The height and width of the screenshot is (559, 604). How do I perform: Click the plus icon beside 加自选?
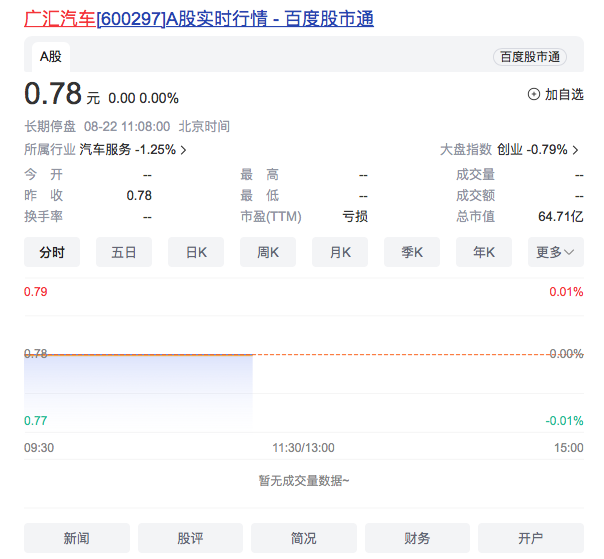pyautogui.click(x=533, y=94)
